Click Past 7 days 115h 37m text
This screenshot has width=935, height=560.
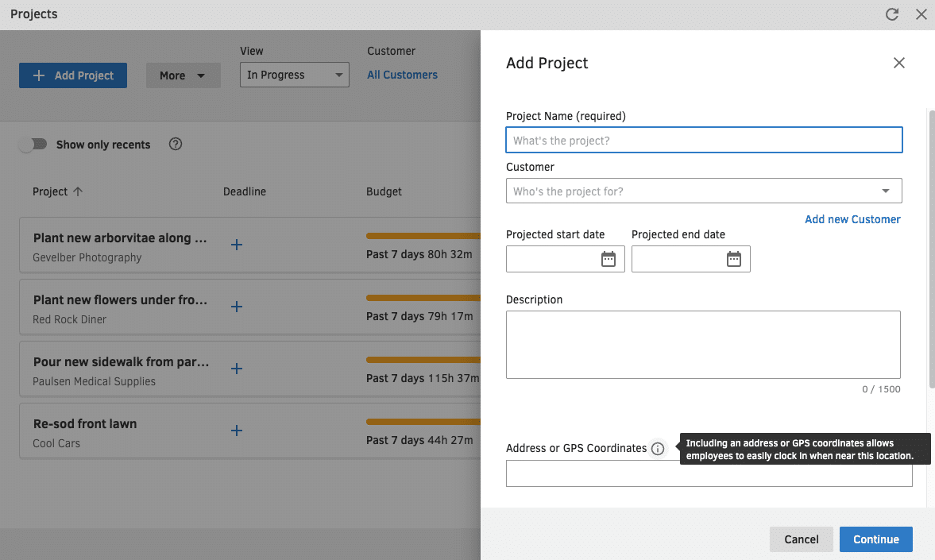[x=423, y=378]
